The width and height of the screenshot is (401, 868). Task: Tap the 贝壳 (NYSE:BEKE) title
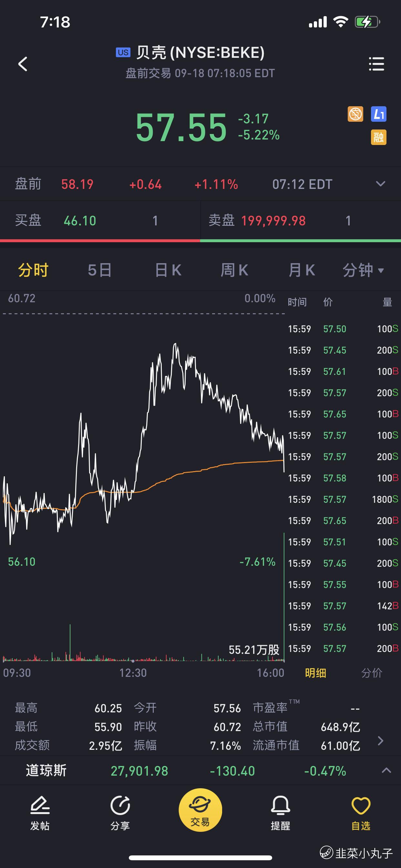[x=200, y=53]
